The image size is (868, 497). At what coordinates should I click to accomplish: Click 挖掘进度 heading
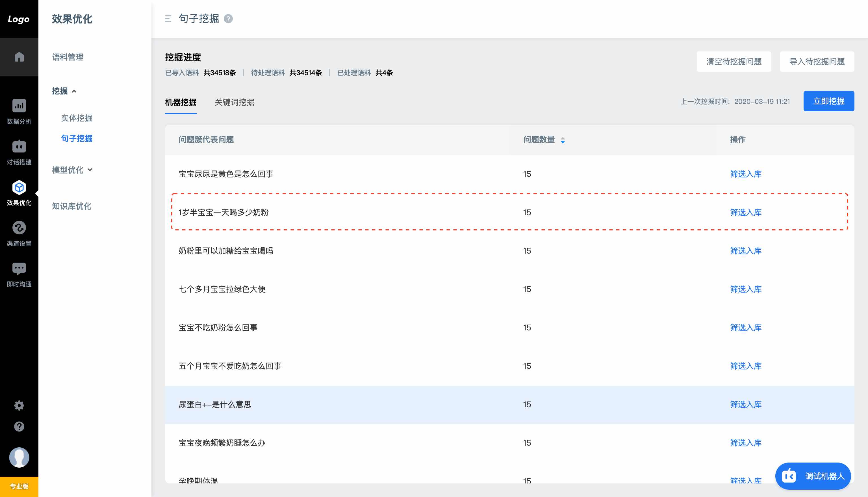coord(183,57)
